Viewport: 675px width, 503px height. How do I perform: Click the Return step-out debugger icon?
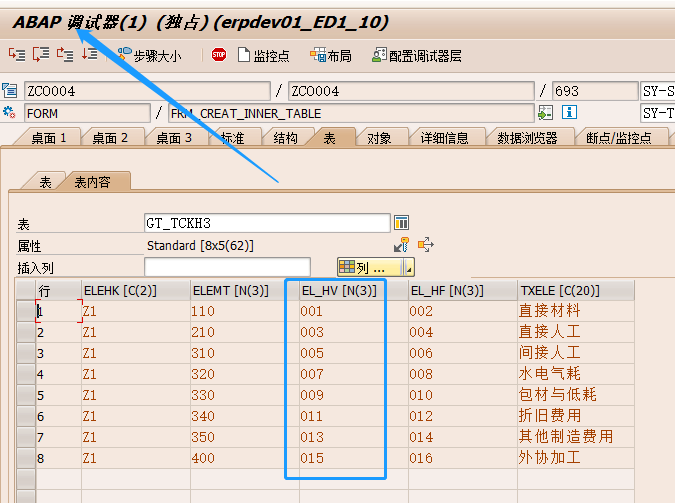tap(65, 55)
